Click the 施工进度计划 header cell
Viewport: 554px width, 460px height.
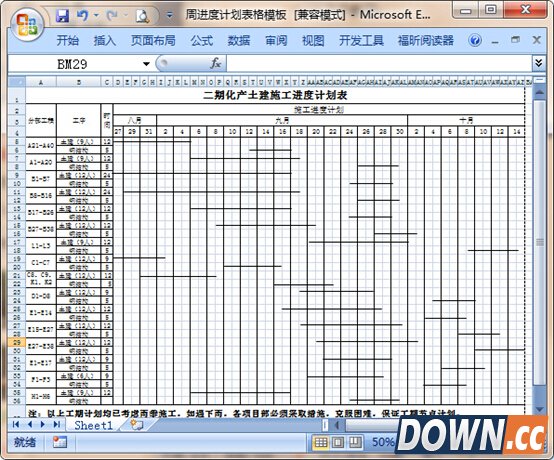point(319,109)
